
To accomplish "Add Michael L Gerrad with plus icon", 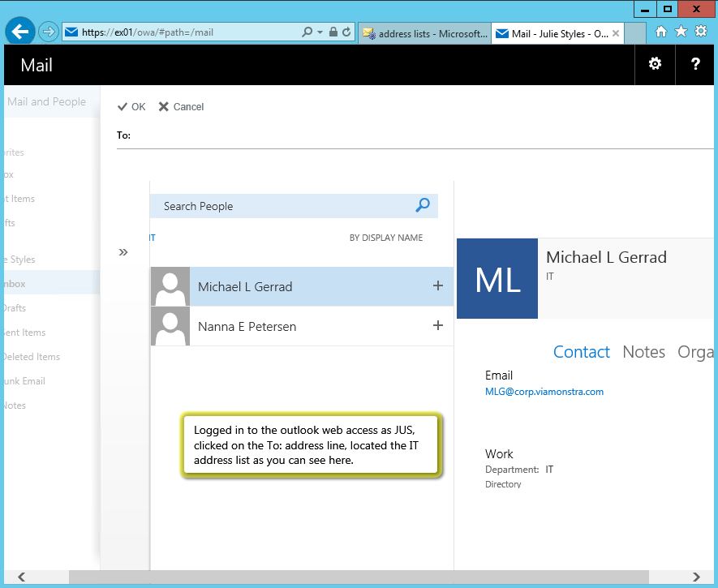I will 438,285.
